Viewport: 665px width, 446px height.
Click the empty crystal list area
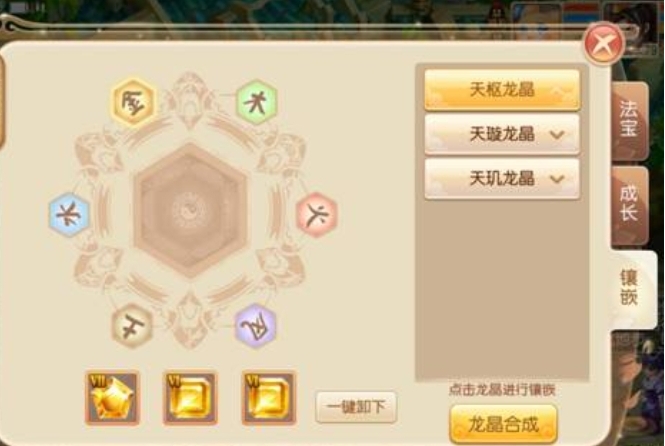[502, 290]
